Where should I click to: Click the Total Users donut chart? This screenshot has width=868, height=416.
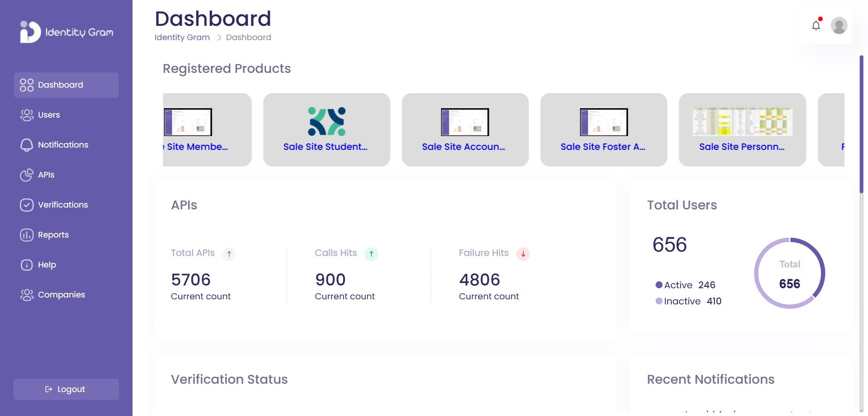click(789, 273)
